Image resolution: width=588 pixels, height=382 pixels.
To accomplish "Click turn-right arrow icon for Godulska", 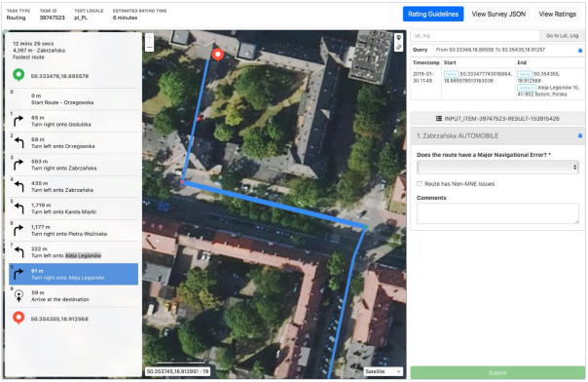I will coord(18,121).
